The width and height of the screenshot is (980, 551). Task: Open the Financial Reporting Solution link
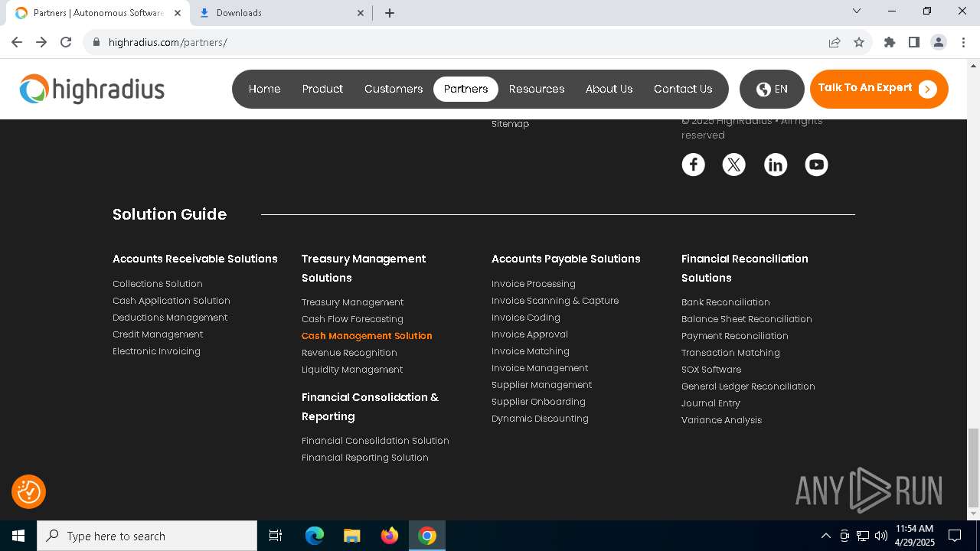pos(365,458)
